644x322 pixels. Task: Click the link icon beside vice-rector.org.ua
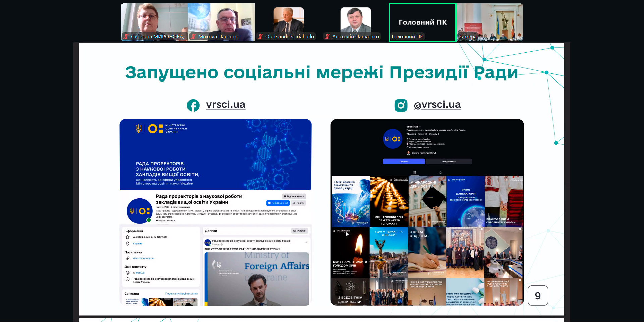tap(128, 258)
